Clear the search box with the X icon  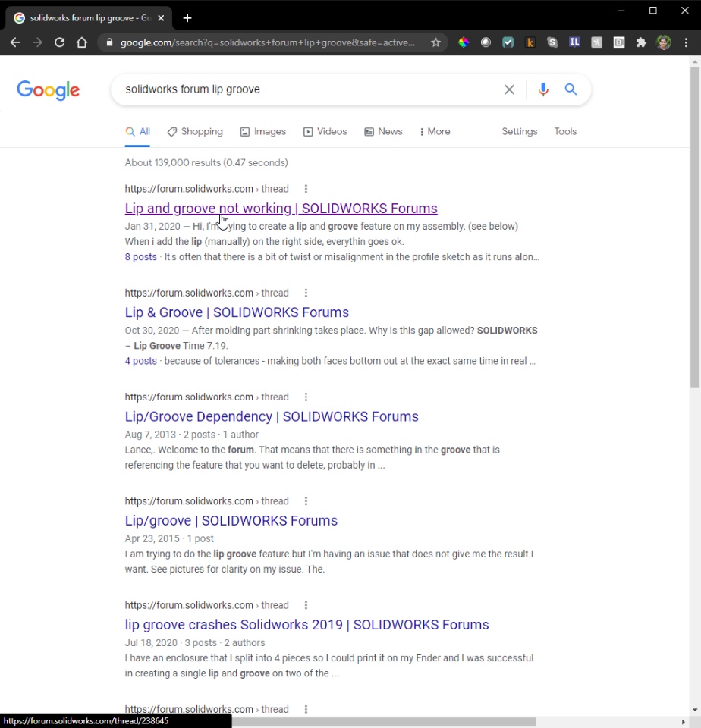(x=509, y=89)
